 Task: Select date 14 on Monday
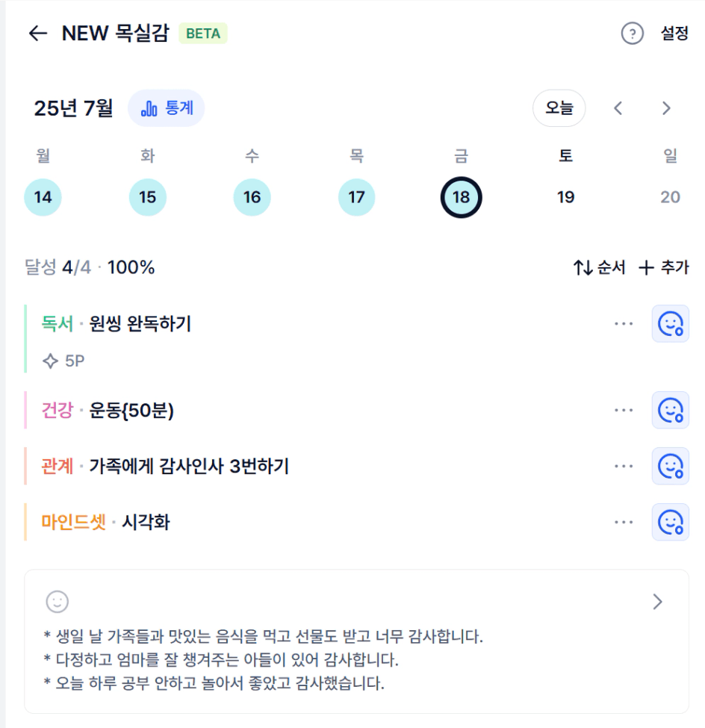pos(43,197)
